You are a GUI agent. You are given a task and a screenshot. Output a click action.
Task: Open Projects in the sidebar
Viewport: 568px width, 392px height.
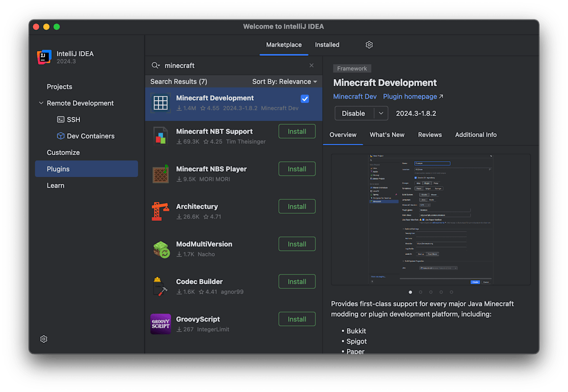(60, 87)
